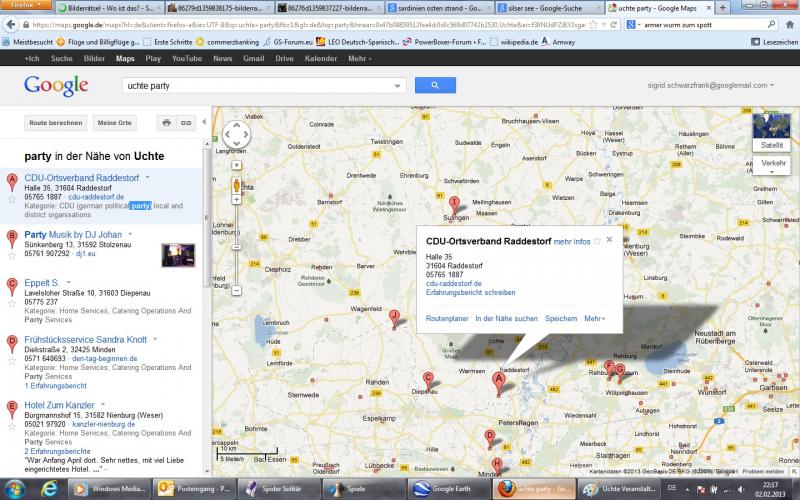This screenshot has height=500, width=800.
Task: Open Hotel Zum Kanzler result link
Action: [x=60, y=405]
